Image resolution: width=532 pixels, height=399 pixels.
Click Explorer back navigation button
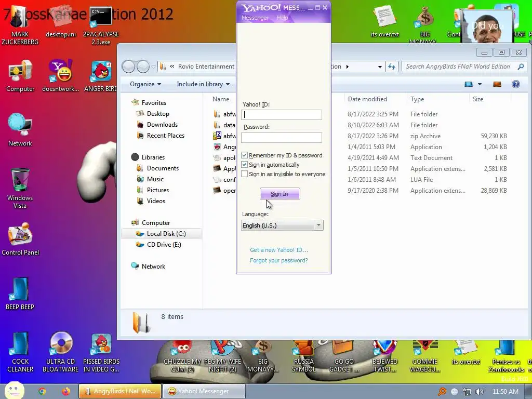pyautogui.click(x=129, y=66)
